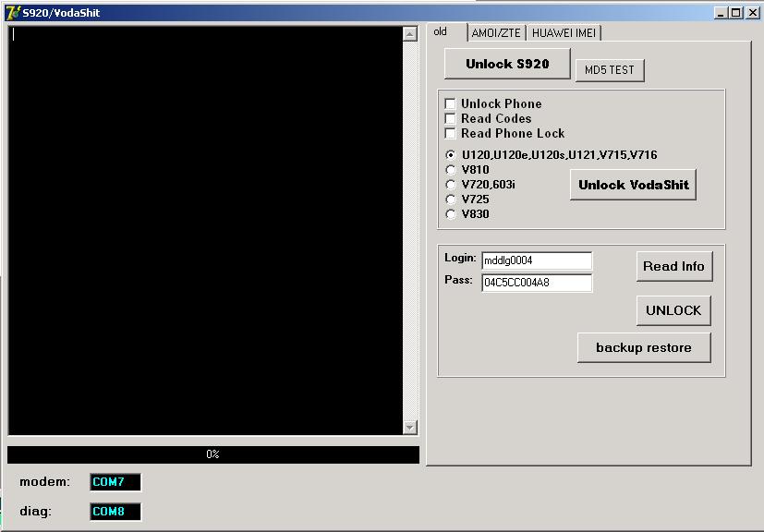Click the application icon in title bar
The width and height of the screenshot is (764, 532).
[13, 13]
